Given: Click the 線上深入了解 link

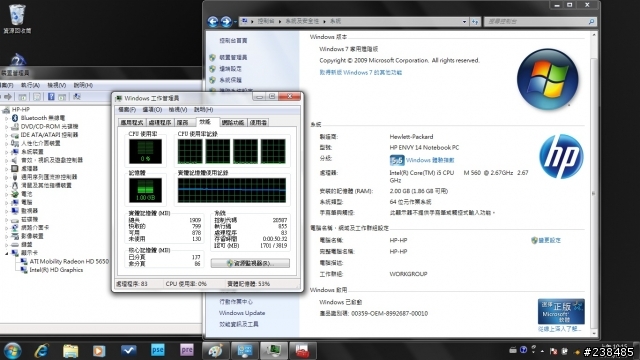Looking at the screenshot, I should (x=559, y=329).
